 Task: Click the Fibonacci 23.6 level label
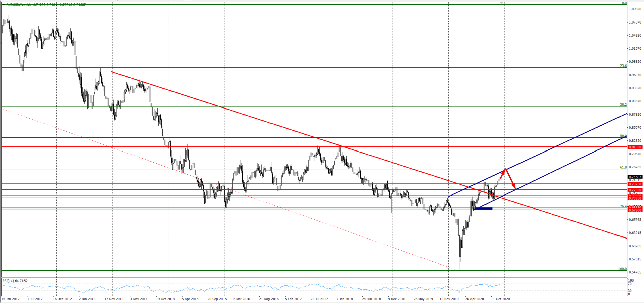coord(623,66)
